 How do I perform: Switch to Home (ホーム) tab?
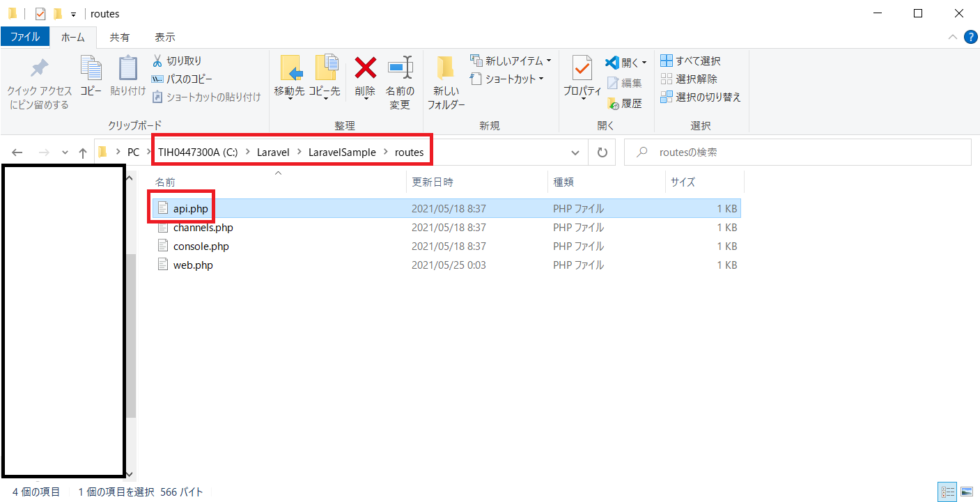tap(73, 37)
